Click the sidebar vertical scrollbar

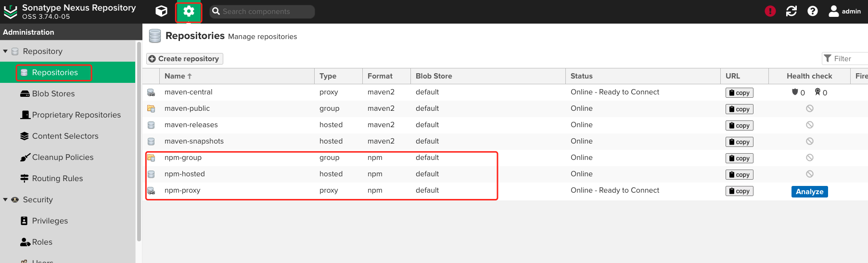coord(139,141)
